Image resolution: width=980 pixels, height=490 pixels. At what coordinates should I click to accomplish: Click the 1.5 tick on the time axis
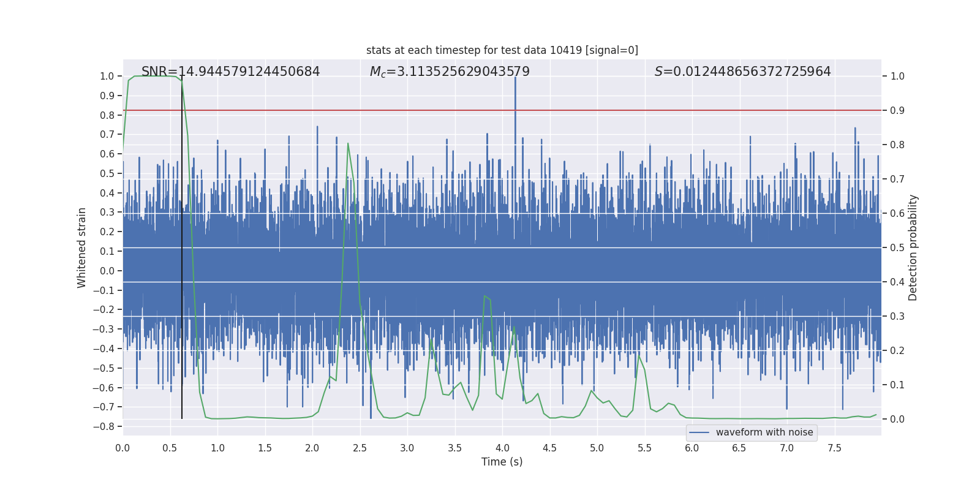coord(265,448)
